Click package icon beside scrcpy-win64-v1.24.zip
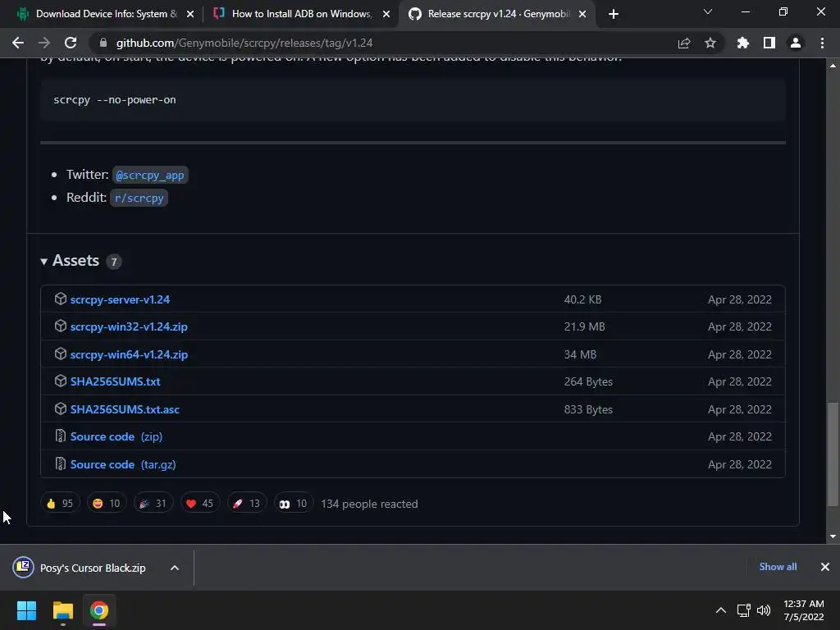Viewport: 840px width, 630px height. coord(61,354)
